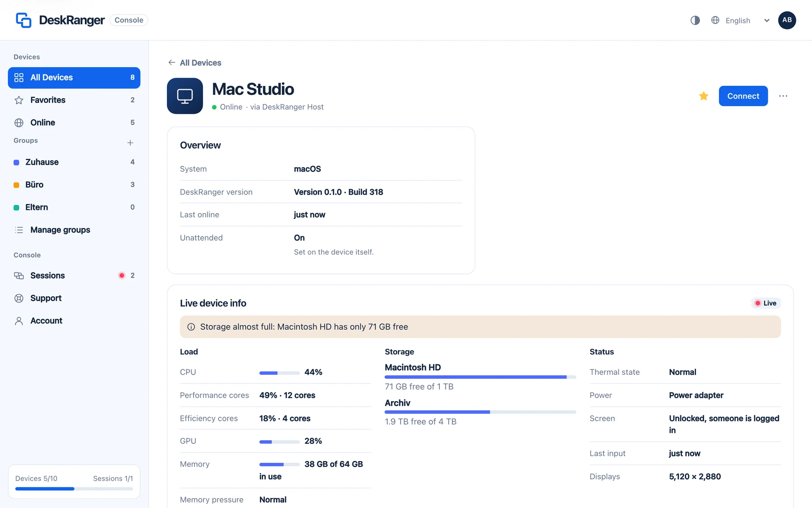Click the Mac Studio device icon
This screenshot has width=812, height=508.
point(185,96)
